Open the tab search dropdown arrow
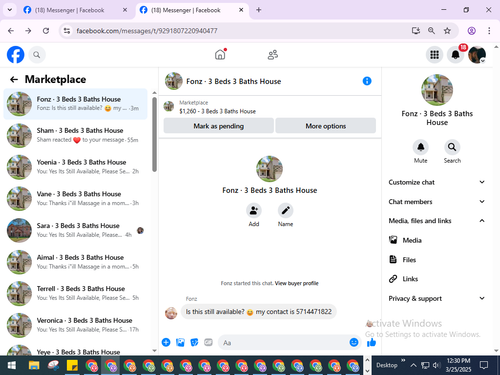The image size is (500, 375). pyautogui.click(x=10, y=10)
